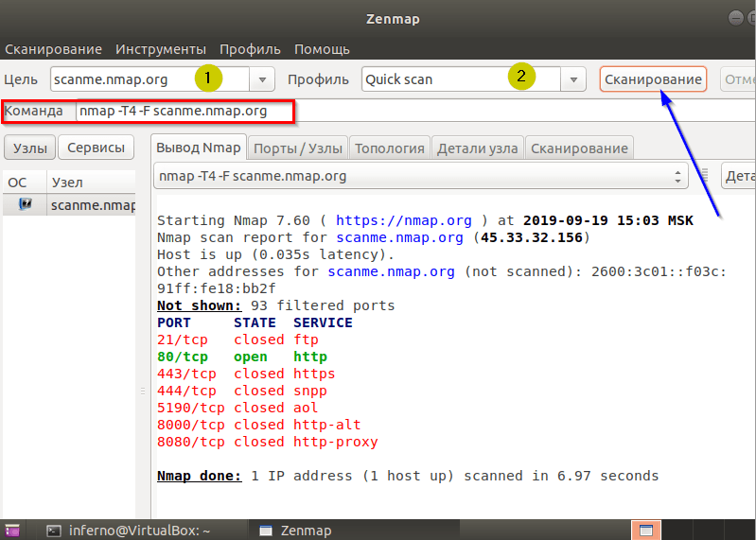The height and width of the screenshot is (540, 756).
Task: Open the scan output selector combo box
Action: point(420,176)
